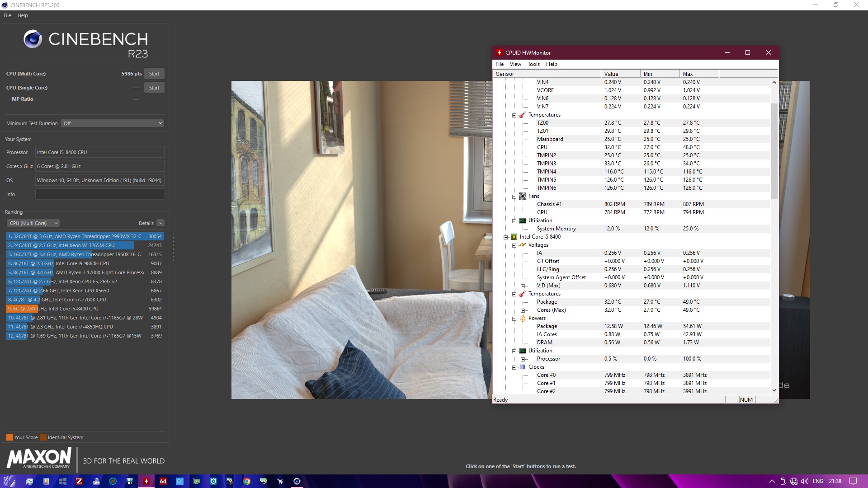Viewport: 868px width, 488px height.
Task: Start the CPU Multi Core test
Action: point(154,74)
